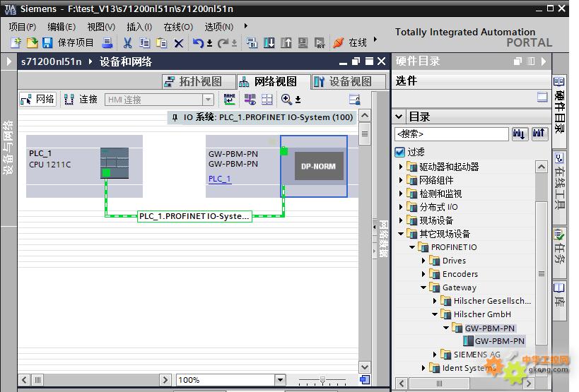Click the search down icon in catalog

(x=519, y=133)
